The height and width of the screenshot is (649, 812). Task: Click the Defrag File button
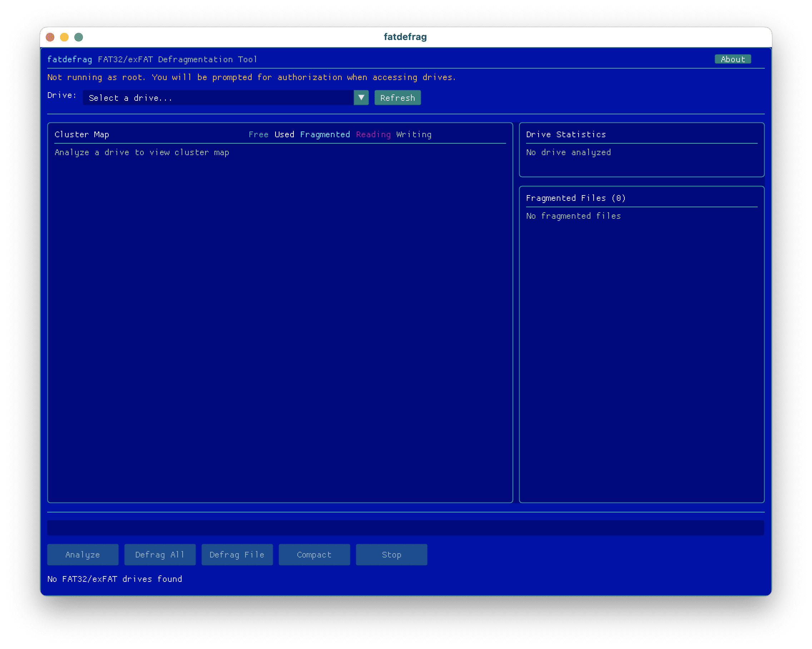[x=237, y=554]
